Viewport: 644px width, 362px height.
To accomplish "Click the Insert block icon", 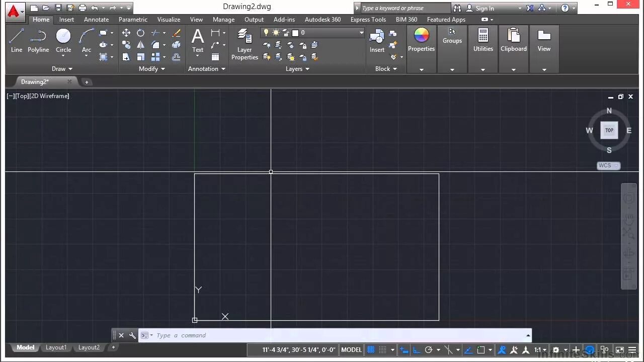I will click(x=377, y=41).
